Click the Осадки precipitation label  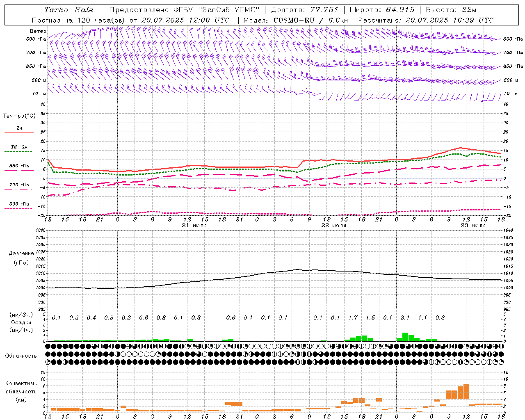21,322
